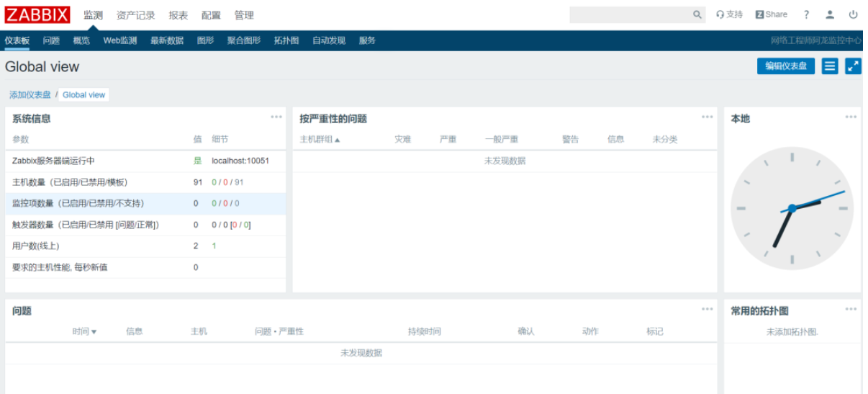The image size is (868, 394).
Task: Click the 标记 column header
Action: tap(655, 332)
